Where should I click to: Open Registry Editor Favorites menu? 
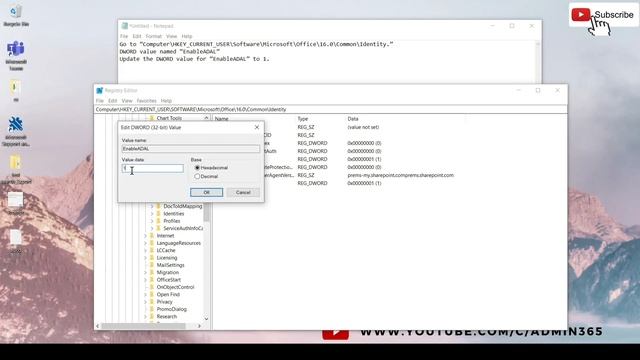[147, 100]
